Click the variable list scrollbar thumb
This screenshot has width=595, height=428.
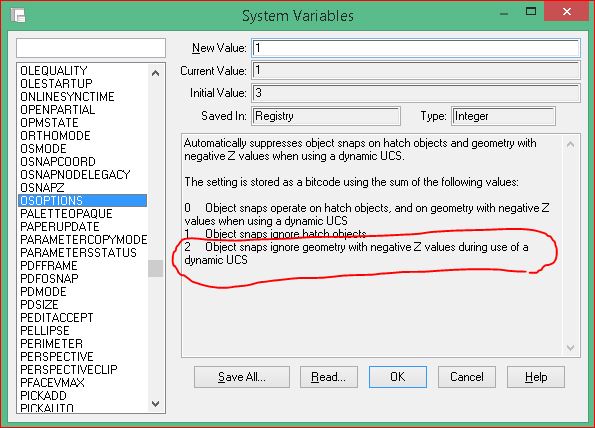[155, 268]
